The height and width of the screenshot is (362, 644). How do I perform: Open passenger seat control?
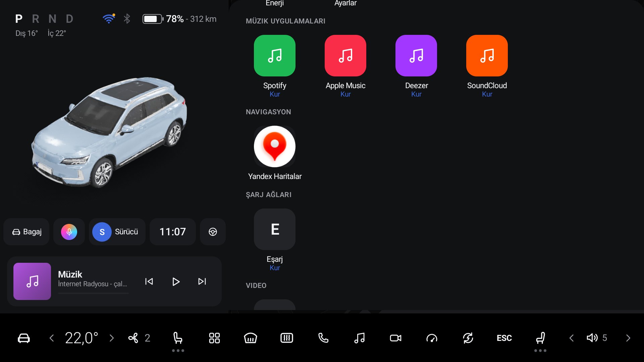click(x=540, y=338)
